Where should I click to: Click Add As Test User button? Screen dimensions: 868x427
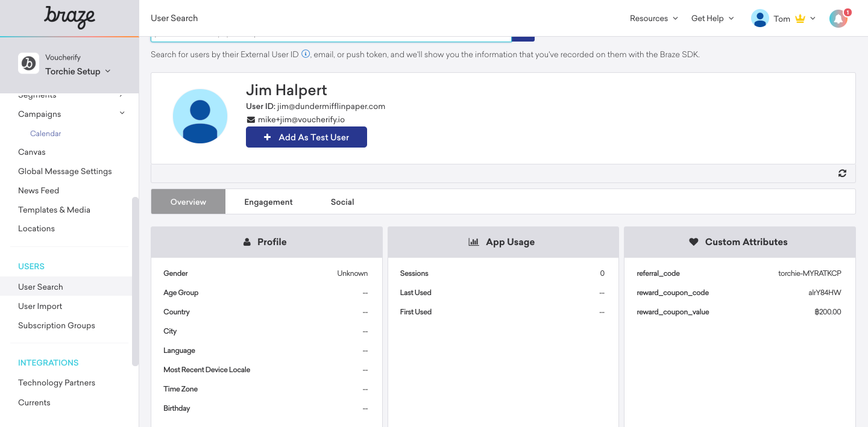(306, 137)
